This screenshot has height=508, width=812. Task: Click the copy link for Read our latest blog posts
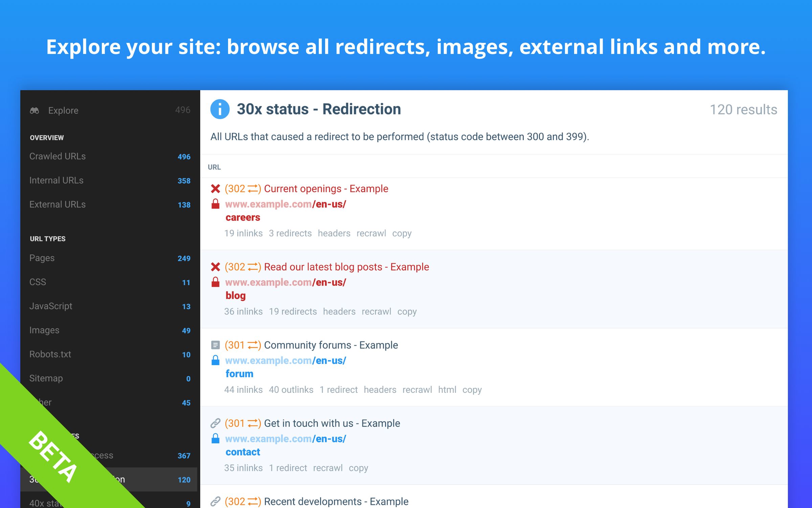pos(407,311)
